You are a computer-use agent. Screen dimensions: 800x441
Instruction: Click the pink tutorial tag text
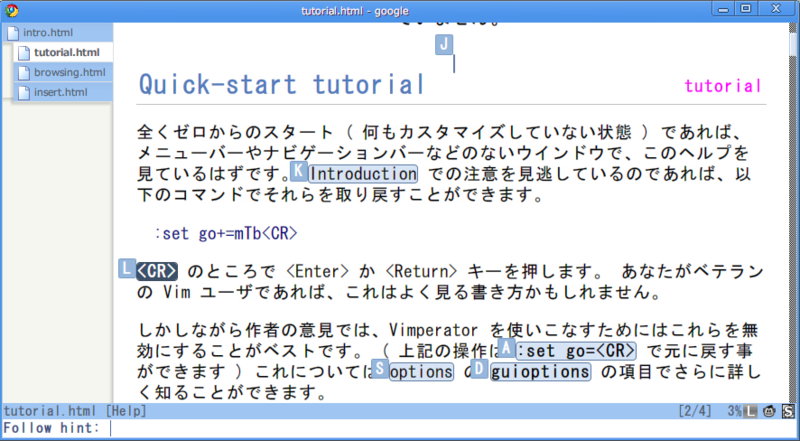coord(722,86)
